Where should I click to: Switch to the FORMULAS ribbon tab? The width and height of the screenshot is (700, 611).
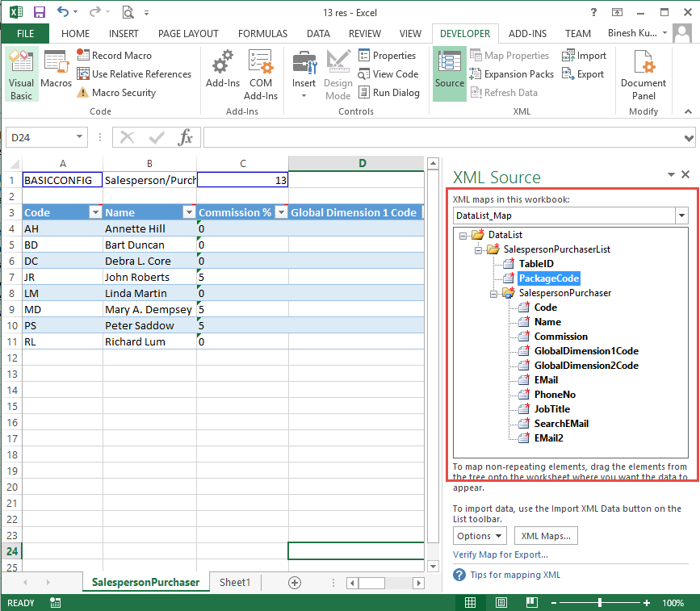click(262, 33)
